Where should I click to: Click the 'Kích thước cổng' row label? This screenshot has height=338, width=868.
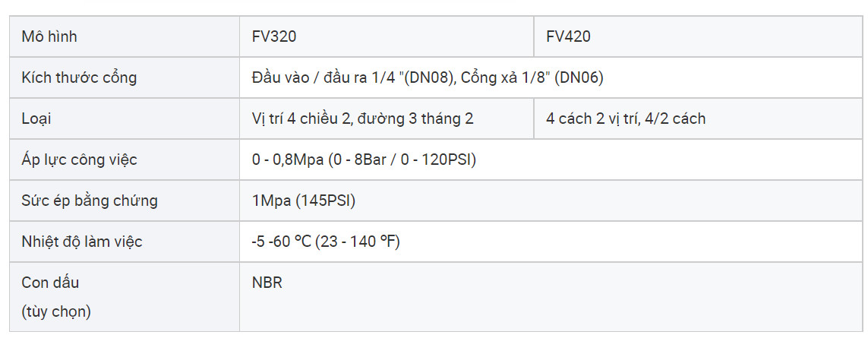(x=79, y=77)
